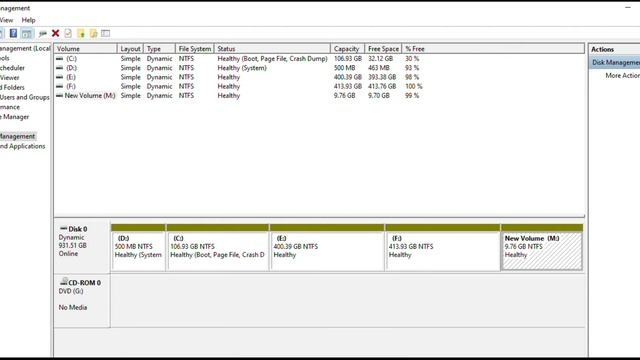Click the yellow Open folder toolbar icon
Viewport: 640px width, 360px height.
[x=81, y=33]
